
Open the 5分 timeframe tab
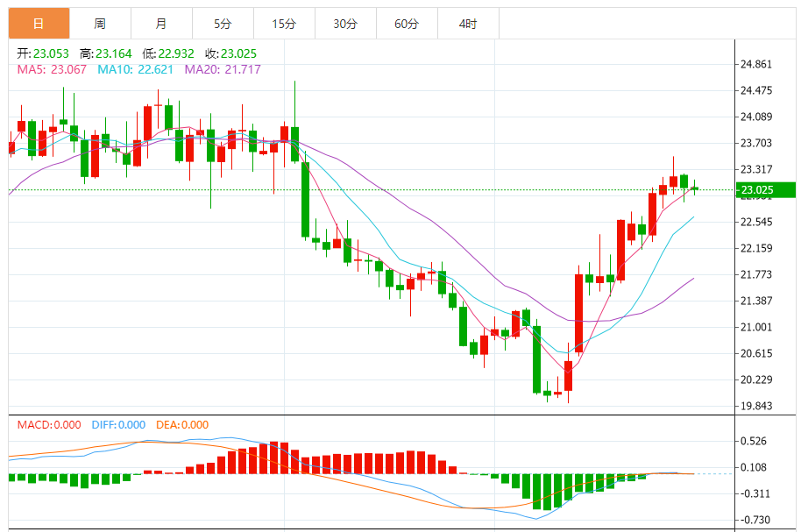click(223, 24)
